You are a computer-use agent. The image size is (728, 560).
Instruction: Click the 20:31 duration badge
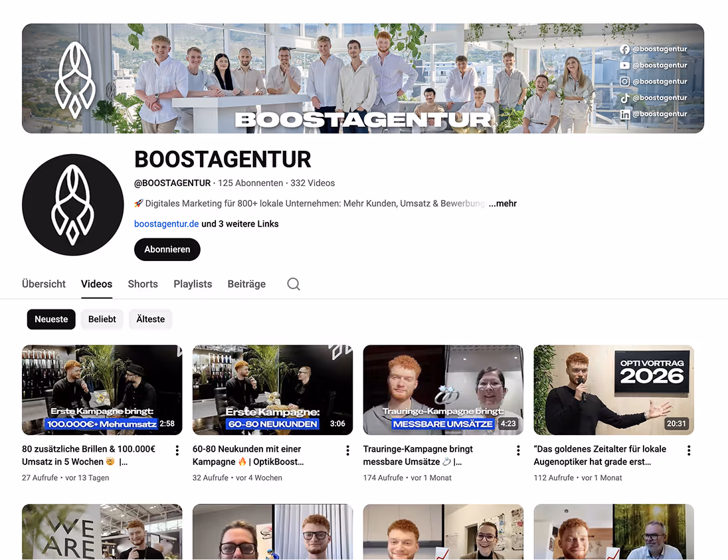coord(676,423)
